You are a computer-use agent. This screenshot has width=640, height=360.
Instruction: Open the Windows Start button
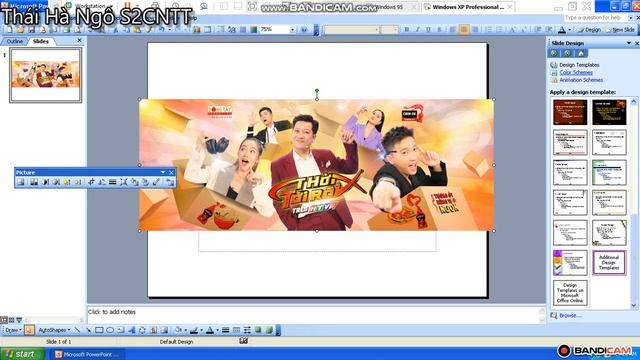coord(22,354)
